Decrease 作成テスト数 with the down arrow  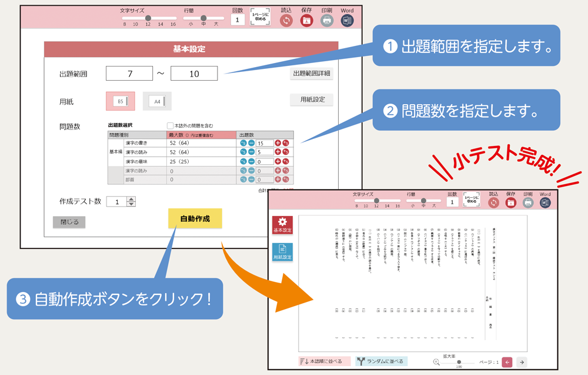tap(131, 204)
